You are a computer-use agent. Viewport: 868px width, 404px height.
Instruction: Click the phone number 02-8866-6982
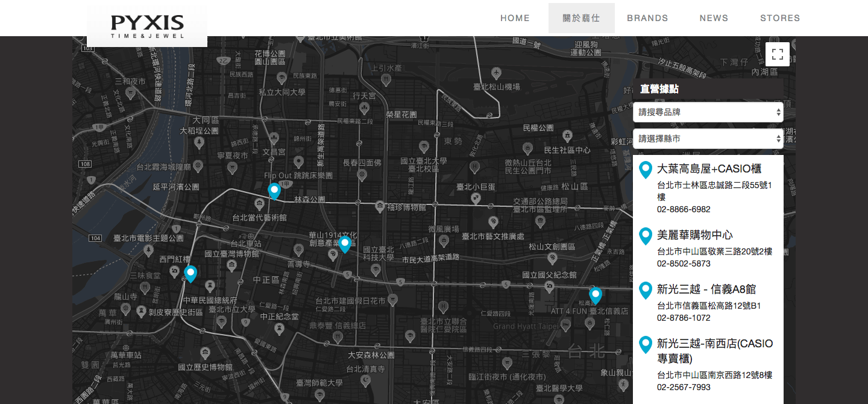tap(684, 209)
